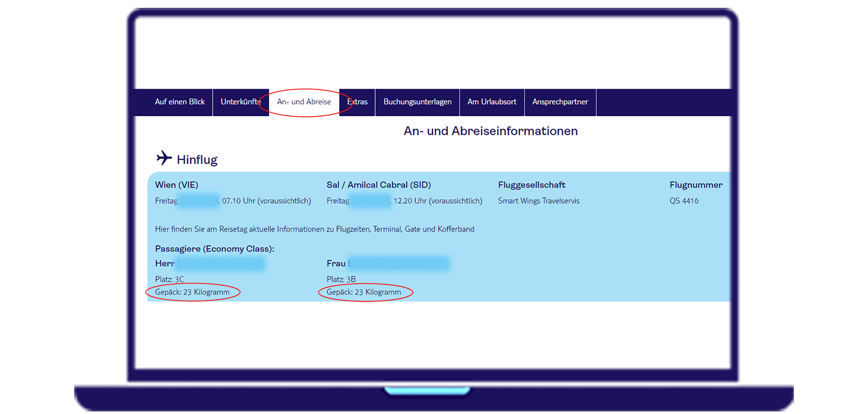Click the departure airport Wien (VIE)
This screenshot has width=868, height=414.
point(177,184)
